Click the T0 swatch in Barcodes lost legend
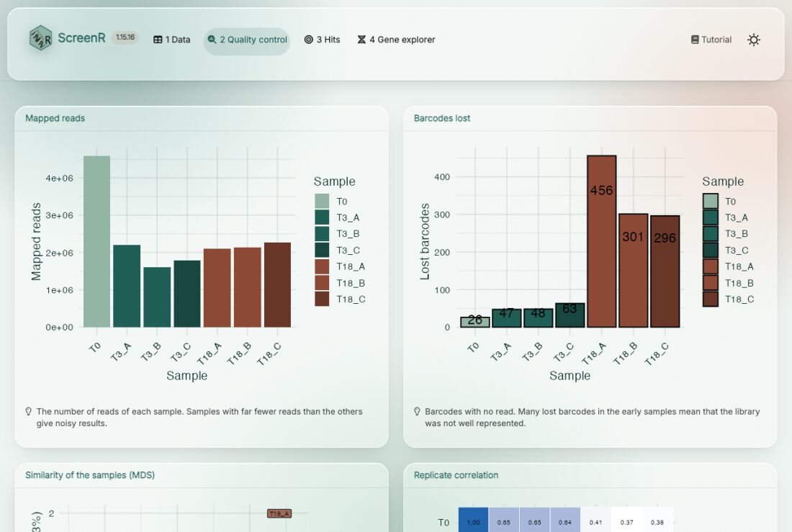 click(710, 201)
